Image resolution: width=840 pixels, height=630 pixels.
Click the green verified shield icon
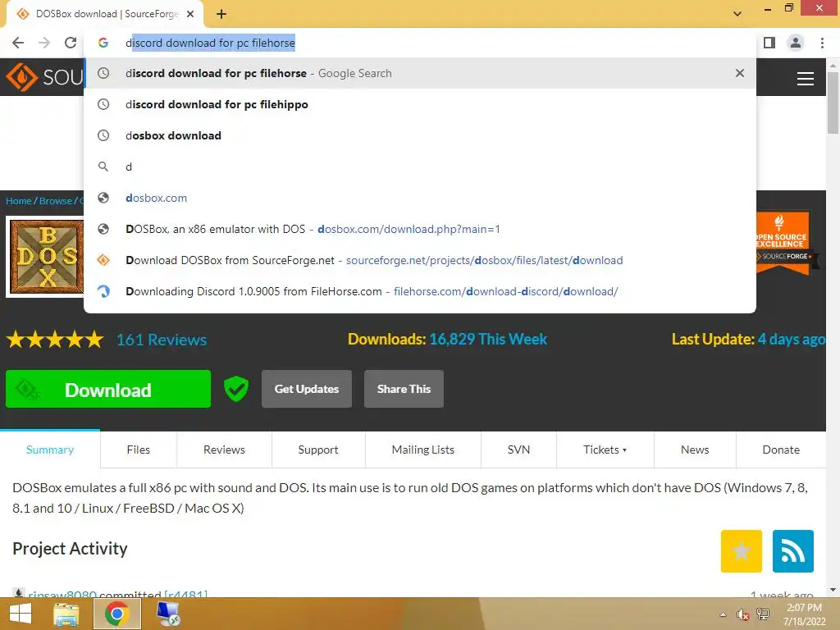(235, 389)
